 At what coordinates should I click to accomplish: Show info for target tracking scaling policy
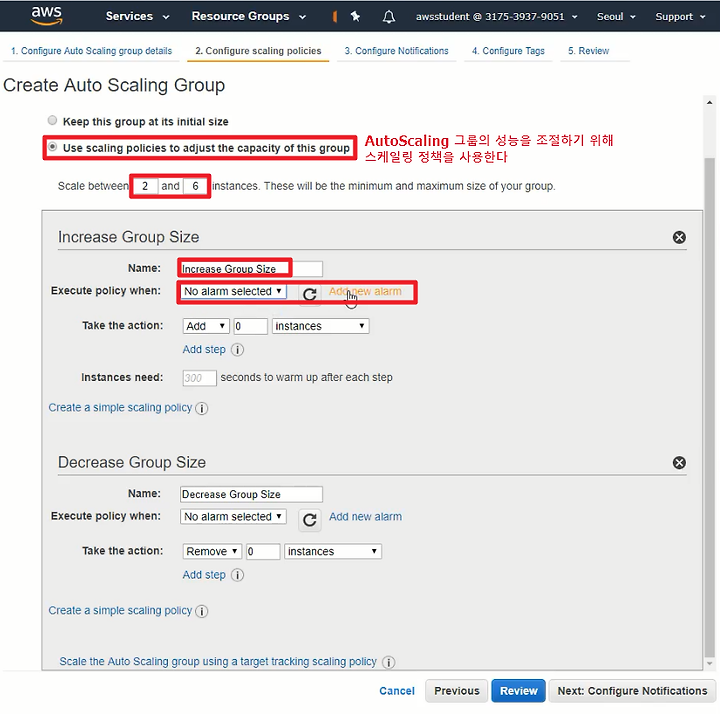point(388,662)
